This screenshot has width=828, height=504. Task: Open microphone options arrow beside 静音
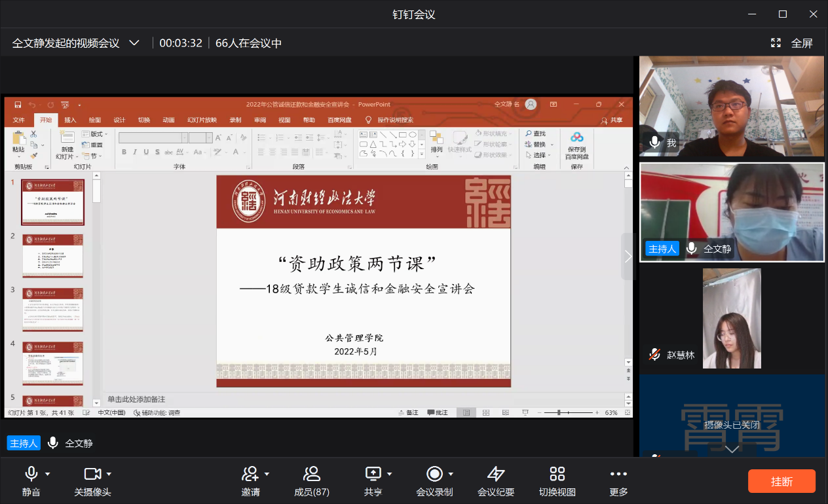[x=48, y=474]
